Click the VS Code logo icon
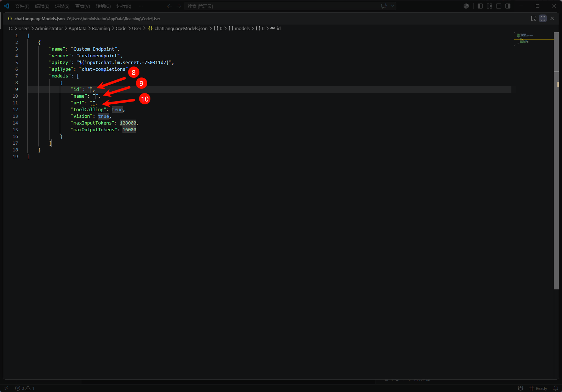The height and width of the screenshot is (392, 562). coord(6,6)
